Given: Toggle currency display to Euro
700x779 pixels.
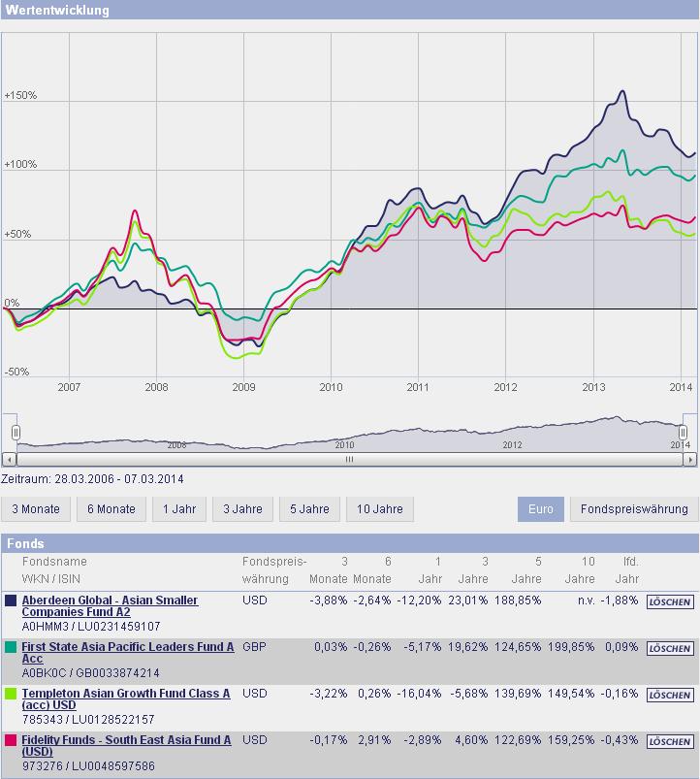Looking at the screenshot, I should click(541, 509).
